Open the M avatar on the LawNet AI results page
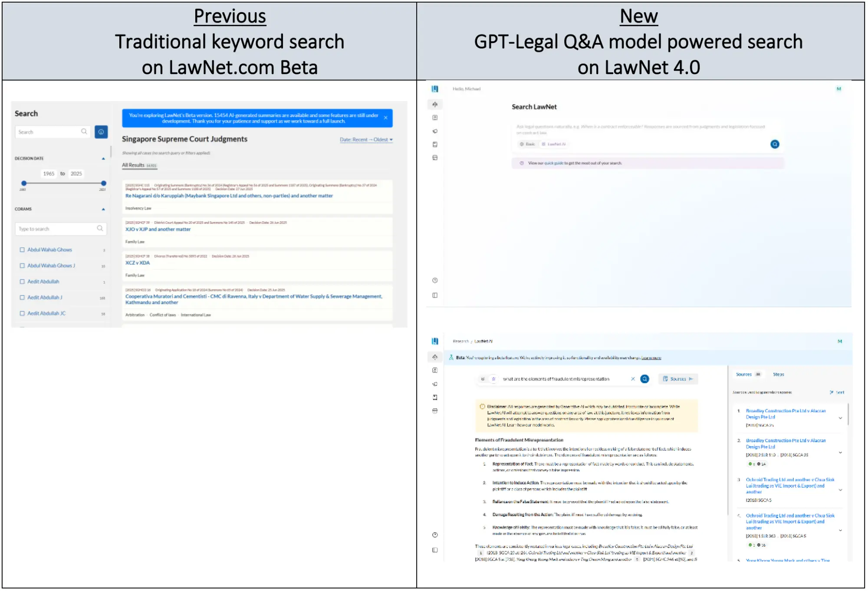Screen dimensions: 868x591 click(840, 341)
